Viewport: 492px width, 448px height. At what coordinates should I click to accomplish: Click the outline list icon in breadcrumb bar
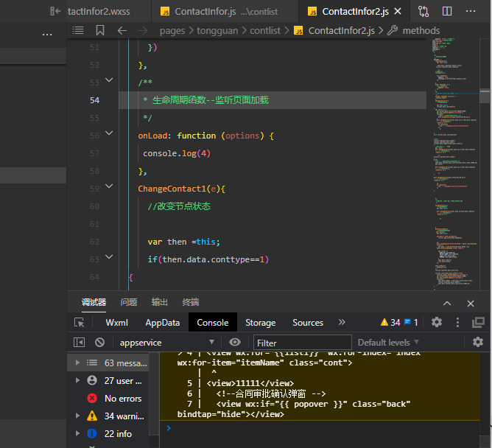(x=78, y=30)
